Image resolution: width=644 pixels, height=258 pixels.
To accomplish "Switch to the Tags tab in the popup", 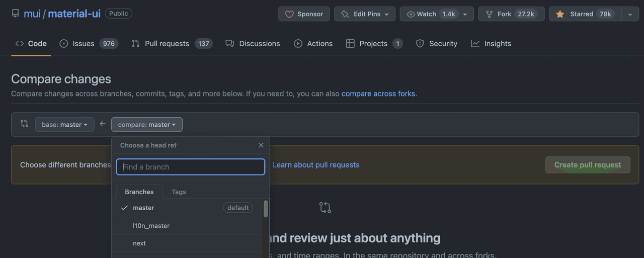I will [179, 192].
